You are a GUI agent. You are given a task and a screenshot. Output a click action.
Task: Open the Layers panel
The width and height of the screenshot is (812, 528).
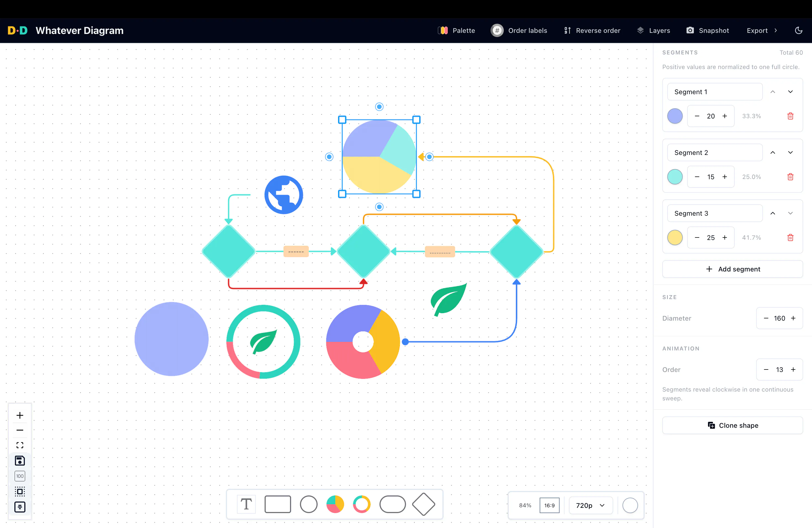[x=653, y=30]
